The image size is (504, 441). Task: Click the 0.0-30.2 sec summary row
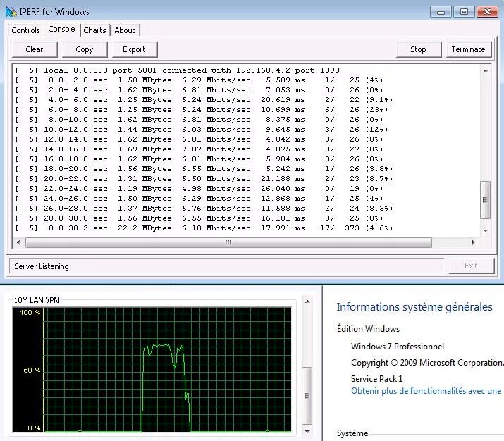point(204,228)
